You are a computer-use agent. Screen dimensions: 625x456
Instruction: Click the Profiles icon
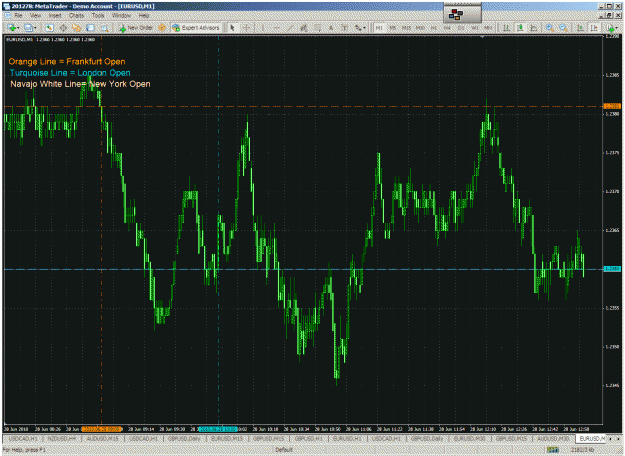28,28
